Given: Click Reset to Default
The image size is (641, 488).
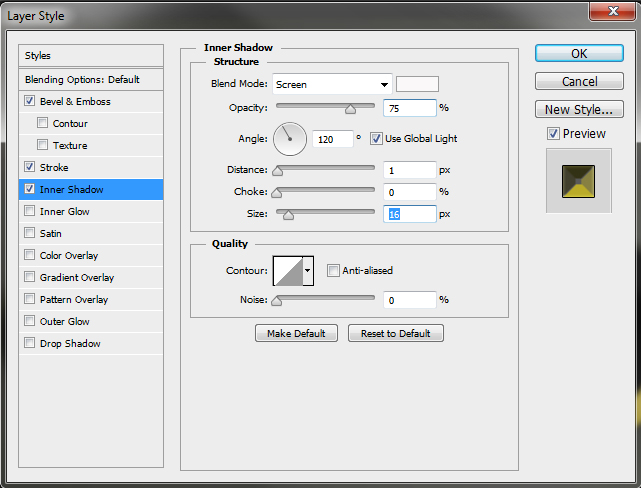Looking at the screenshot, I should tap(395, 333).
